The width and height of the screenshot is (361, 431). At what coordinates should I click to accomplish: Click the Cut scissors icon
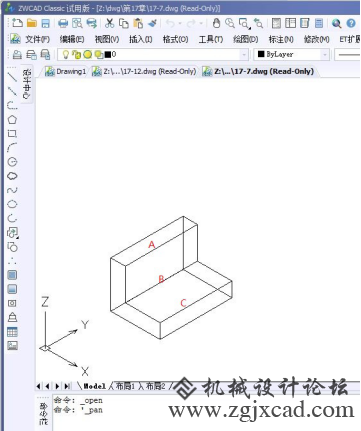pos(109,23)
